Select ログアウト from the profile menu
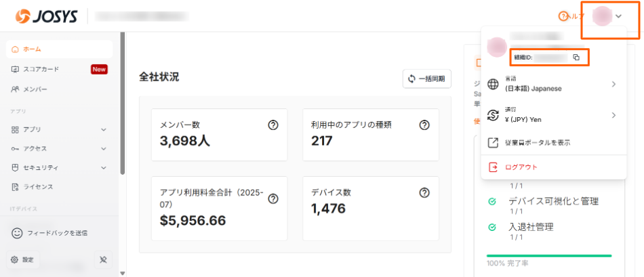This screenshot has width=644, height=277. point(522,167)
